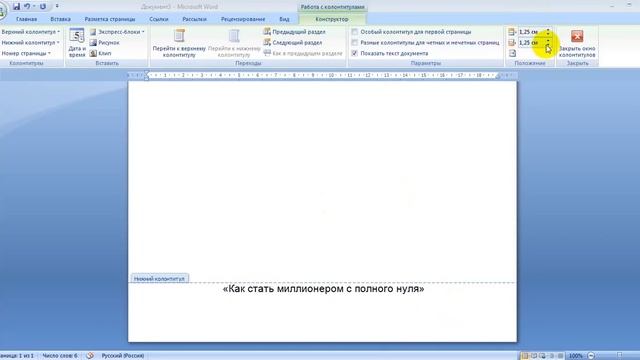The image size is (640, 360).
Task: Click the footer text «Как стать миллионером с полного нуля»
Action: point(323,289)
